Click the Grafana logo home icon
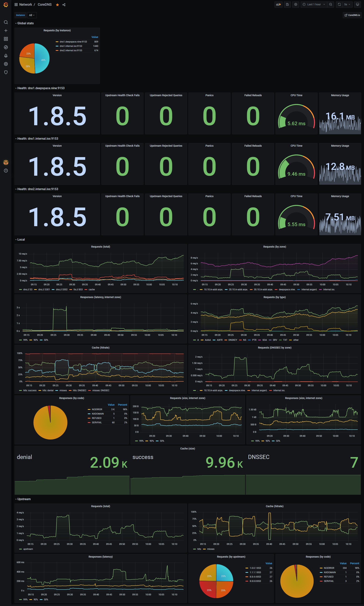 (x=6, y=5)
